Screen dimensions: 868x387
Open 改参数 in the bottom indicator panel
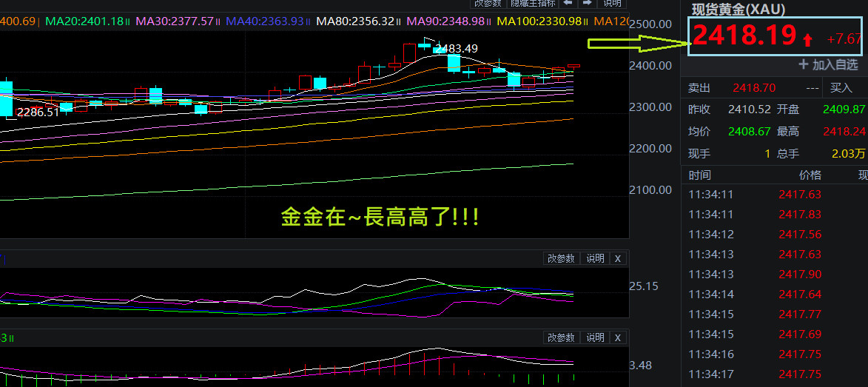pos(562,337)
